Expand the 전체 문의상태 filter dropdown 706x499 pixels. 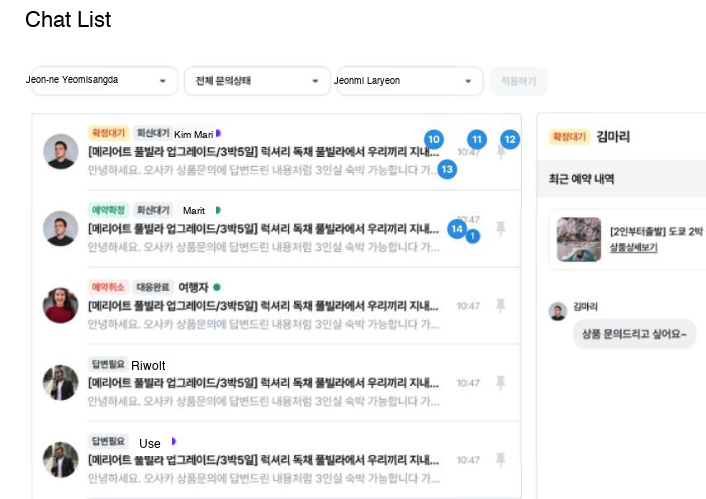point(257,81)
